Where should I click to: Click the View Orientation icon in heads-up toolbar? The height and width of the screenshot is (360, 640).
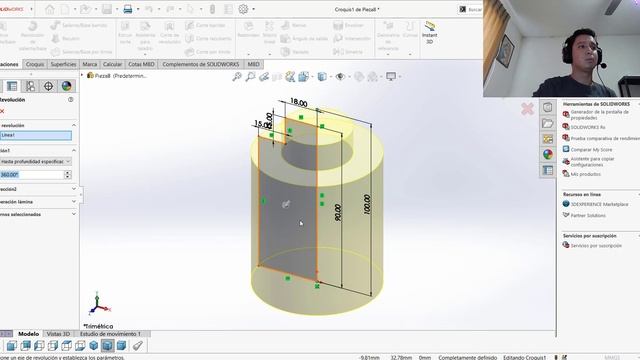303,76
